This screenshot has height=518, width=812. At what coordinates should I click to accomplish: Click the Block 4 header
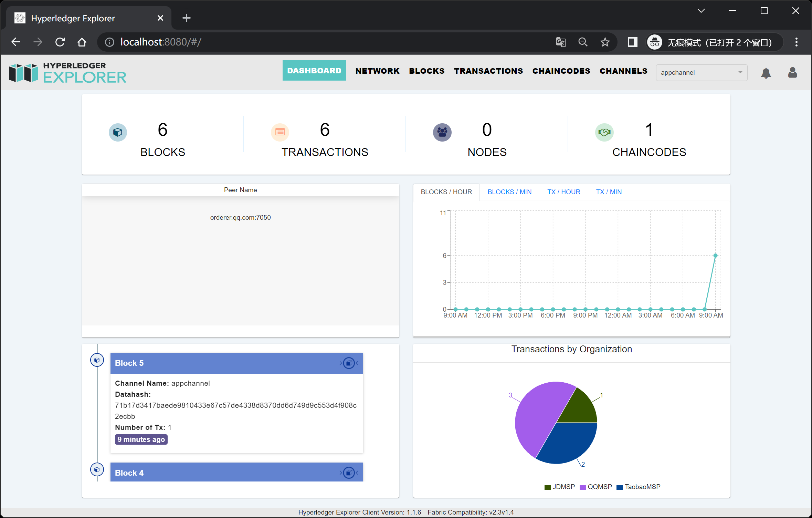236,472
